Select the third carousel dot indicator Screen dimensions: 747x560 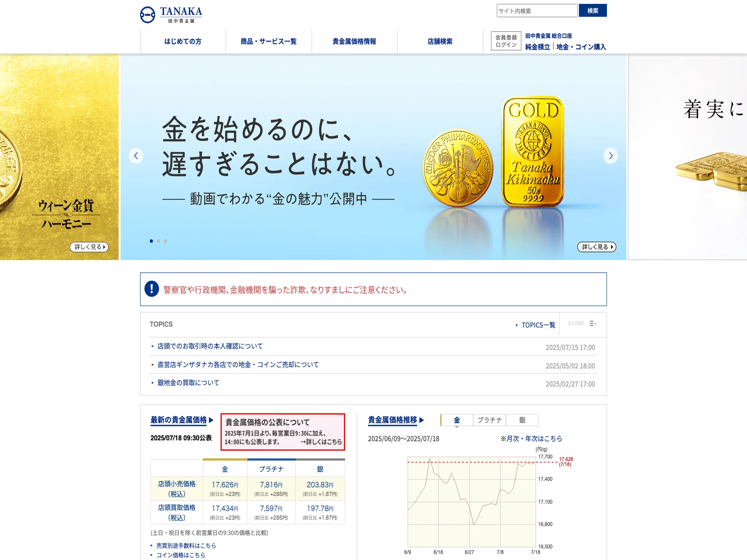165,241
